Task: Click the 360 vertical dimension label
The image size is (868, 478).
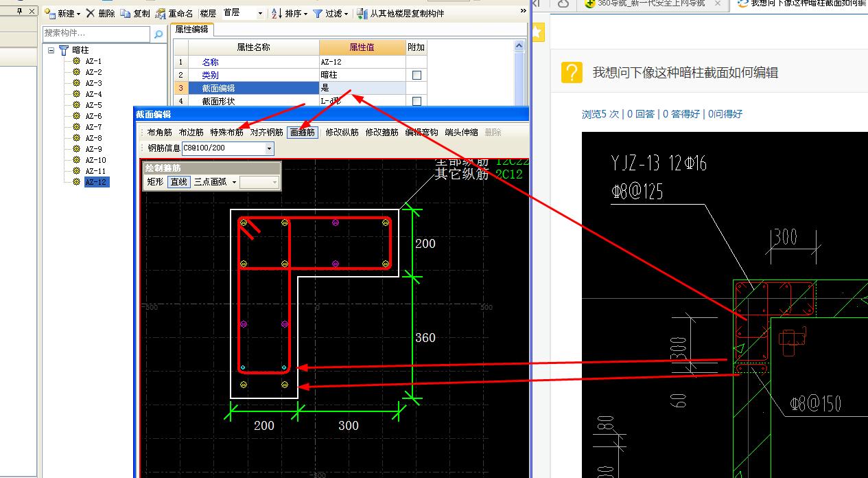Action: tap(425, 338)
